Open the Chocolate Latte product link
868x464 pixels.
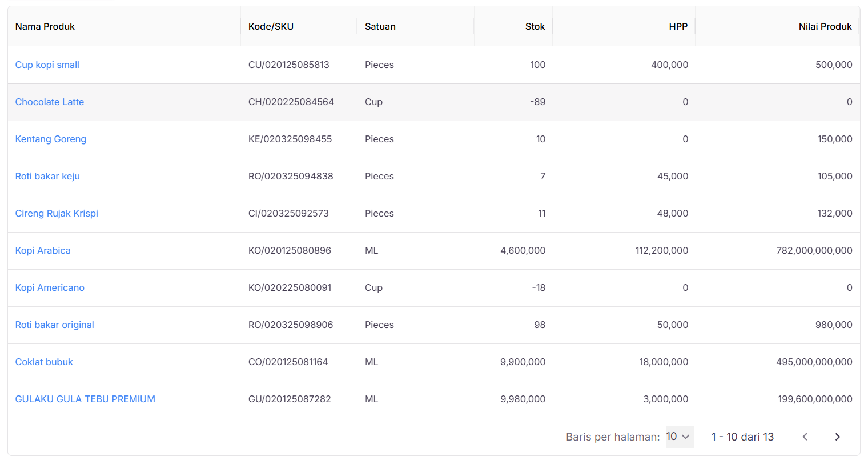click(x=50, y=102)
